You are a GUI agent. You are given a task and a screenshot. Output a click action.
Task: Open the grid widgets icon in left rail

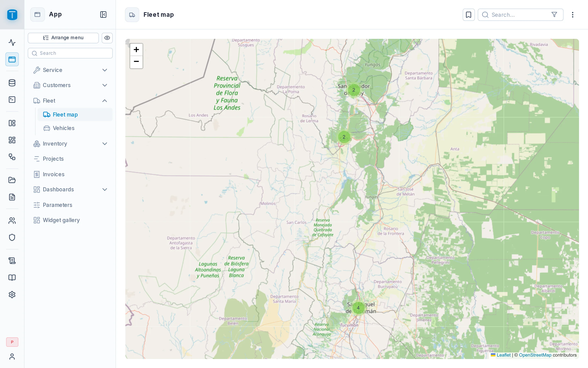point(12,140)
